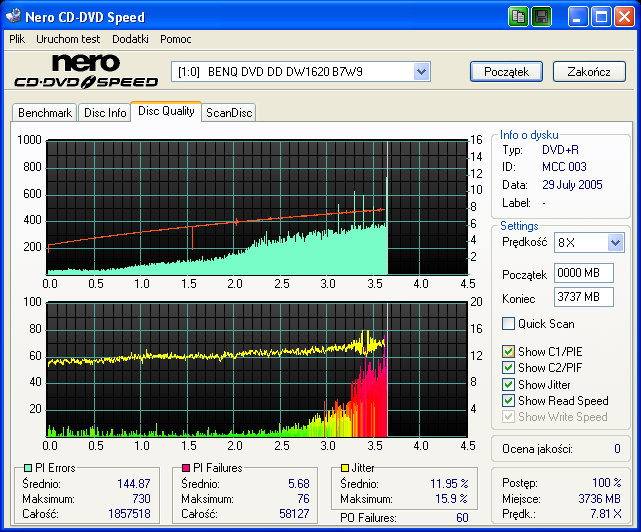
Task: Click the PO Failures value 60
Action: pos(462,518)
